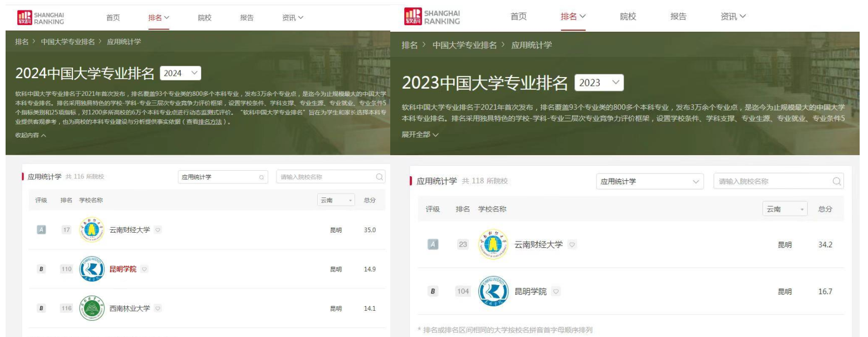Click the Kunming University logo ranked 110

91,269
